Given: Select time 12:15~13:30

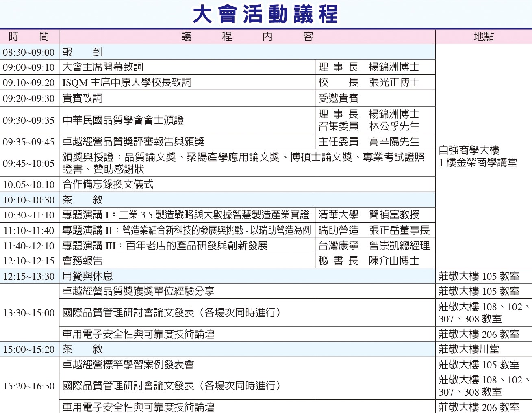Looking at the screenshot, I should point(28,276).
